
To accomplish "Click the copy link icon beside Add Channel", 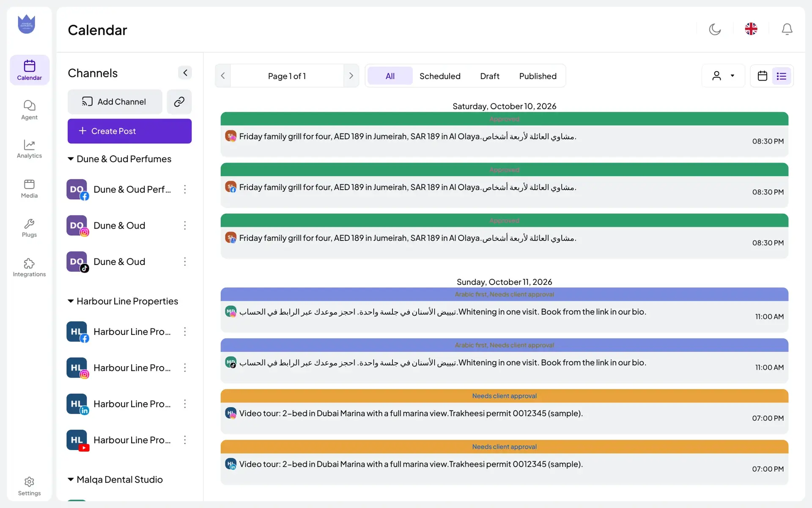I will 179,102.
